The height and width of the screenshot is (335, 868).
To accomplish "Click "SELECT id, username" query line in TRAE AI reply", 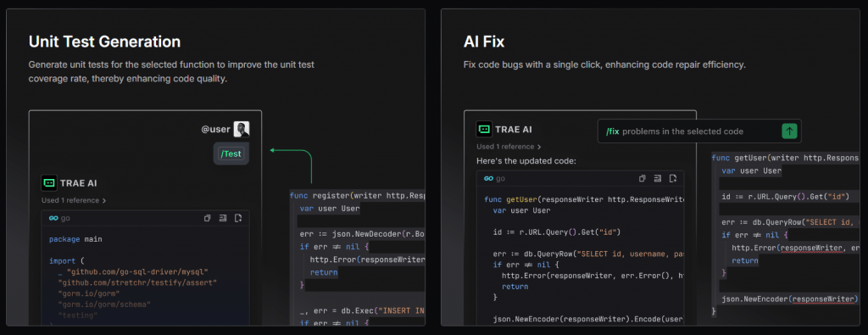I will tap(589, 254).
